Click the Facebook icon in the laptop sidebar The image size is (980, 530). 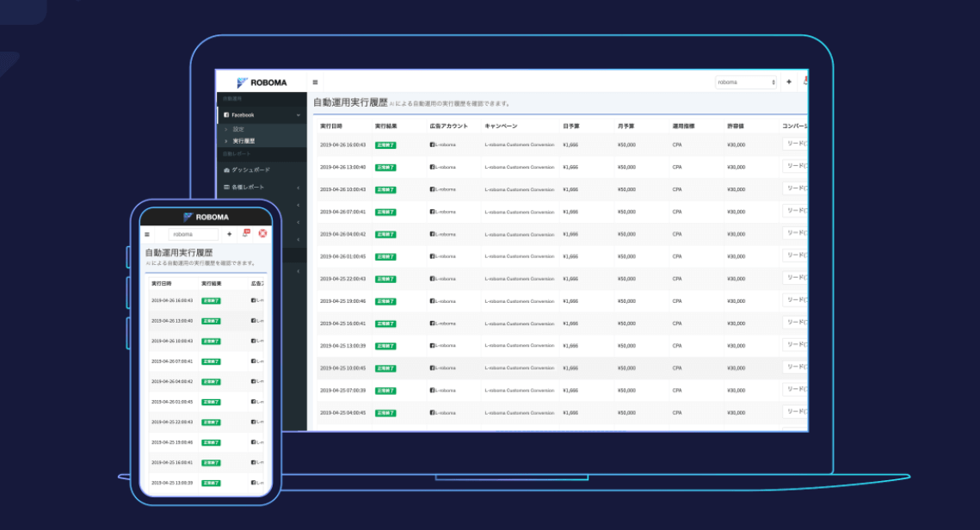pyautogui.click(x=226, y=115)
